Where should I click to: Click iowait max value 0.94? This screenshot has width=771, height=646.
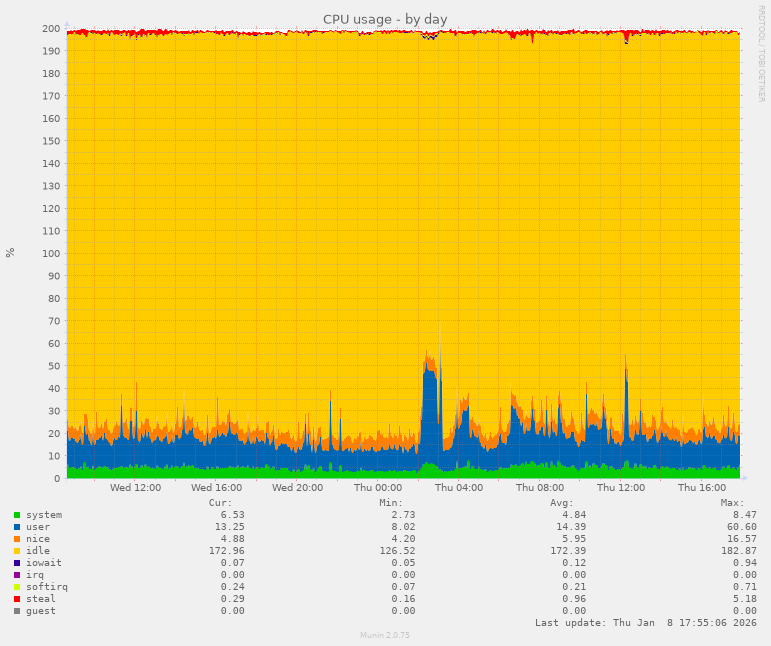coord(745,563)
